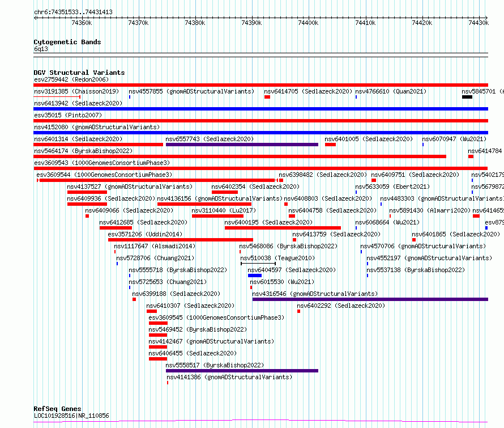Click the 74390k ruler position label
The height and width of the screenshot is (428, 504).
pos(251,23)
